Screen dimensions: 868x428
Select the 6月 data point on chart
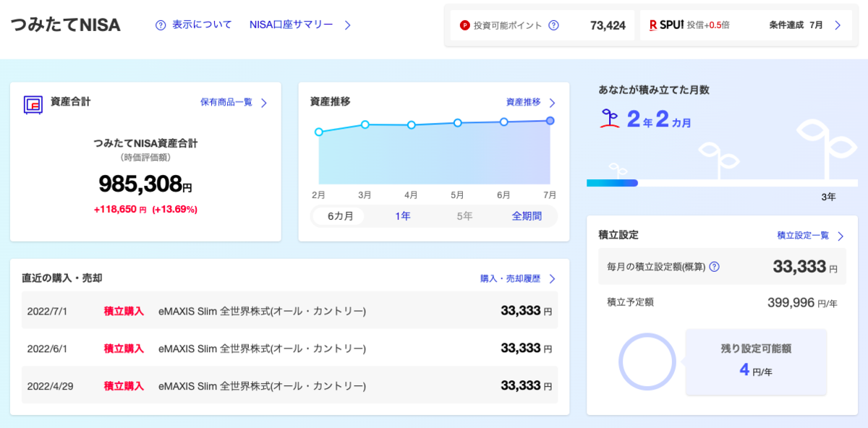point(503,122)
